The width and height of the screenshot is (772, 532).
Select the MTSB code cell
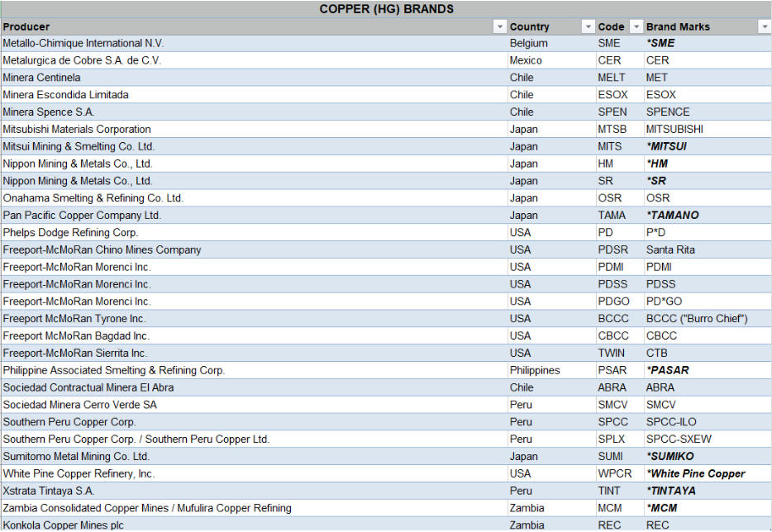[620, 130]
